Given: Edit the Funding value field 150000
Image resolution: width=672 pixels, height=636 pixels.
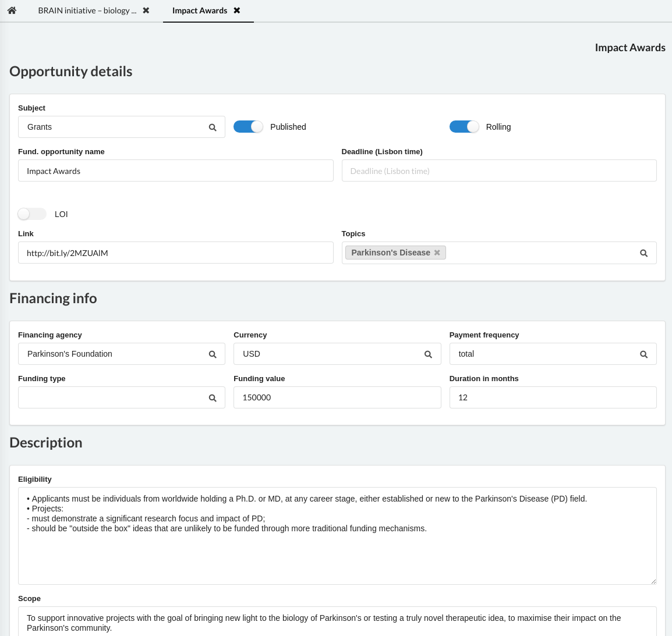Looking at the screenshot, I should pyautogui.click(x=337, y=397).
